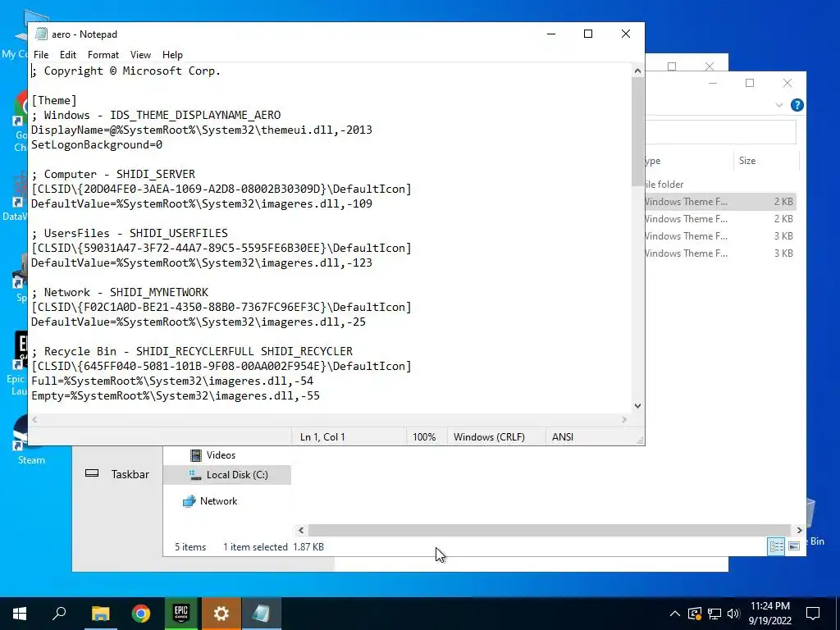Screen dimensions: 840x630
Task: Open File Explorer from the taskbar
Action: (100, 614)
